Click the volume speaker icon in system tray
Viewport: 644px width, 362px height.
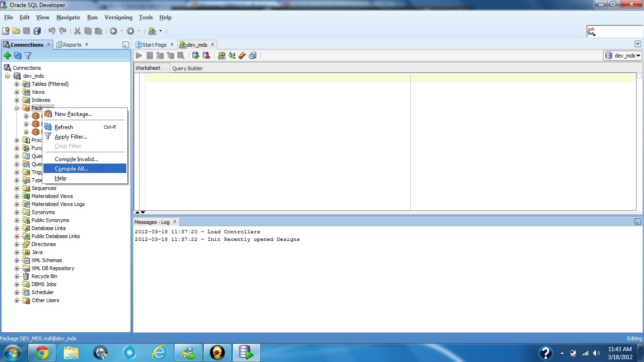(x=596, y=353)
